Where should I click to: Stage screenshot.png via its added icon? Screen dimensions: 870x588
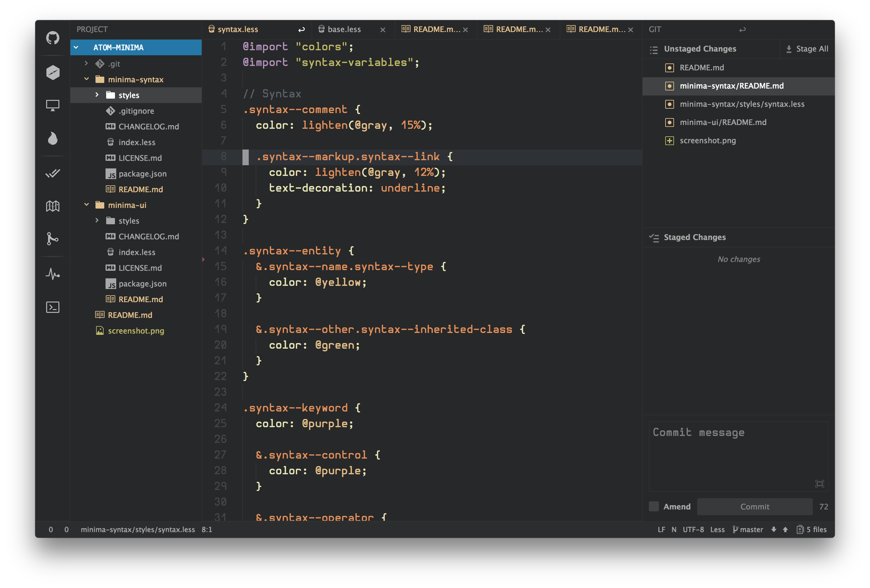pos(669,141)
